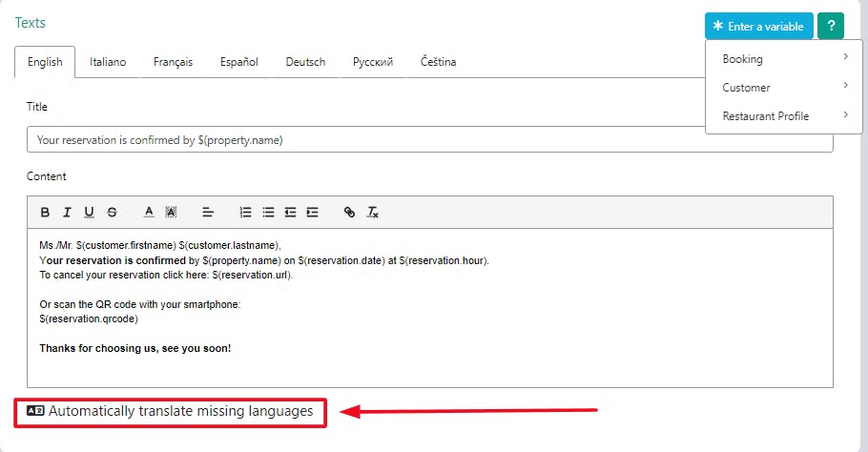Insert a hyperlink in the content

coord(349,212)
